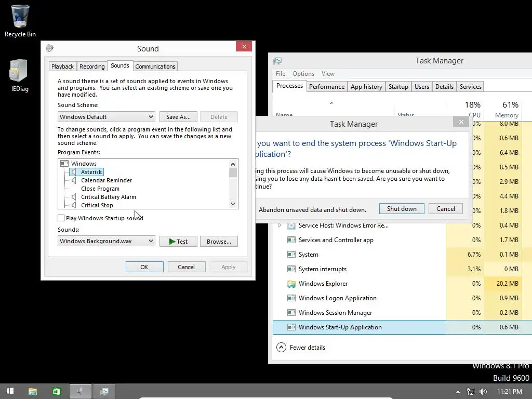Click the Shut down button
Image resolution: width=532 pixels, height=399 pixels.
coord(402,209)
